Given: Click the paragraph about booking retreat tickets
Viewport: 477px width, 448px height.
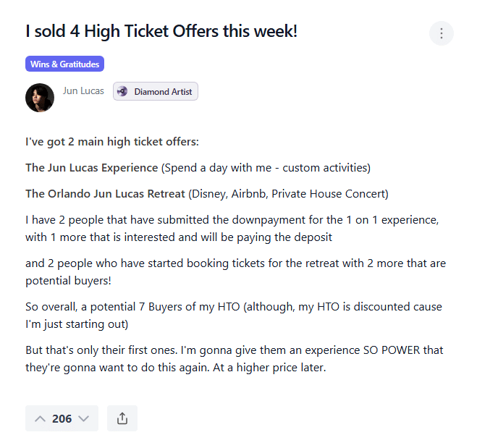Looking at the screenshot, I should (x=235, y=271).
